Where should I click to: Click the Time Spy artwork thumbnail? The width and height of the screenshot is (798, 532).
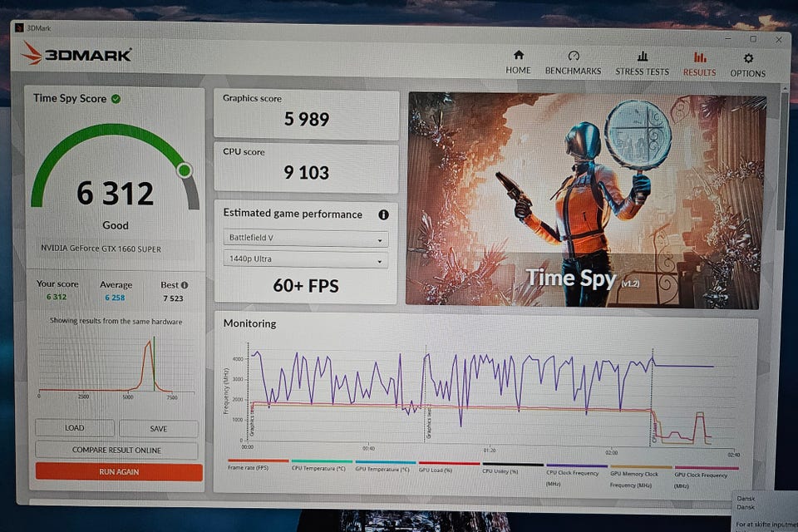[585, 200]
